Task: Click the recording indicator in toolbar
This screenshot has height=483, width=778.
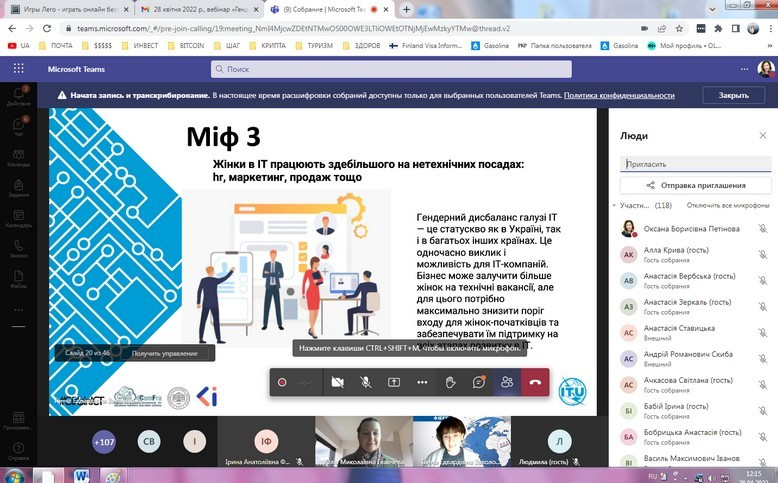Action: tap(282, 382)
